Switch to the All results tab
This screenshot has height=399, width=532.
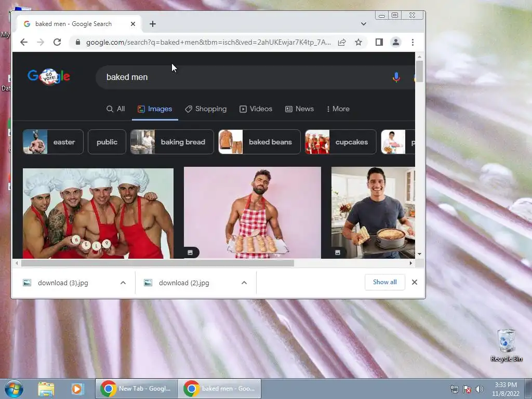(116, 109)
